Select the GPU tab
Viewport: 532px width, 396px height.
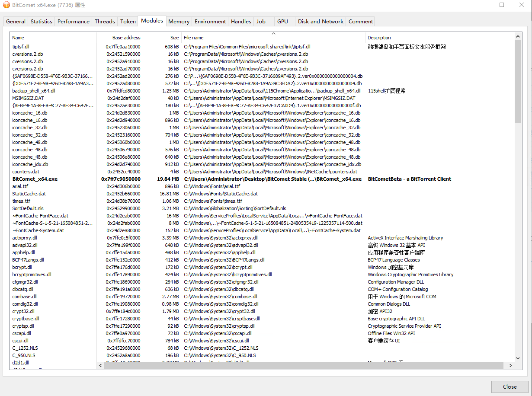click(282, 21)
